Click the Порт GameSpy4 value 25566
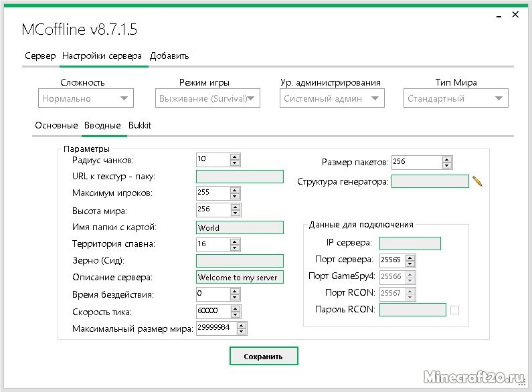This screenshot has width=532, height=392. (x=391, y=276)
